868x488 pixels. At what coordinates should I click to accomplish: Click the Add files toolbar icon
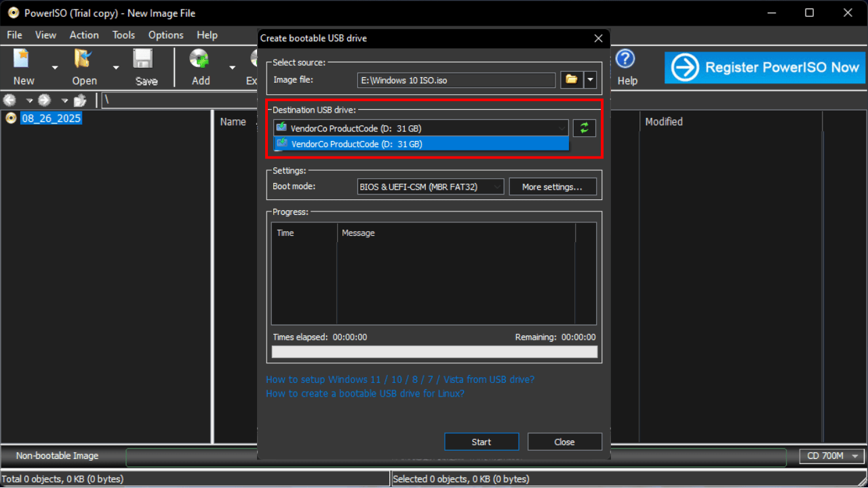click(199, 61)
